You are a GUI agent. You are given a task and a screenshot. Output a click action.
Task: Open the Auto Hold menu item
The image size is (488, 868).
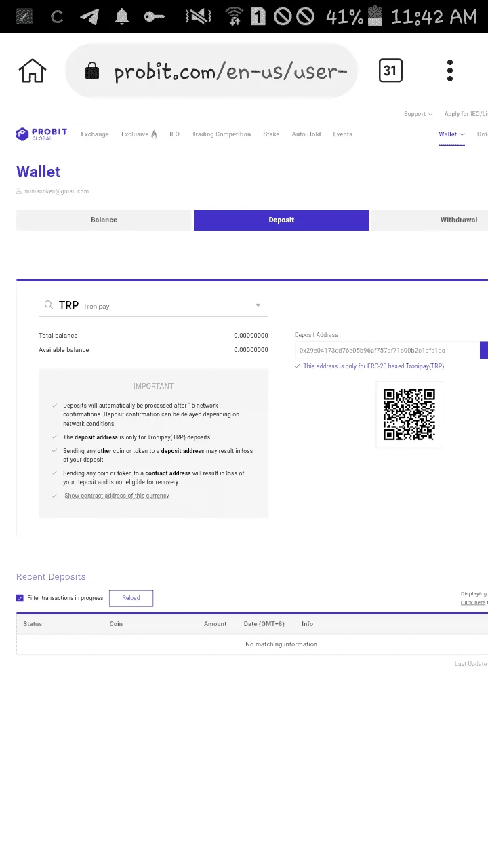[x=306, y=134]
